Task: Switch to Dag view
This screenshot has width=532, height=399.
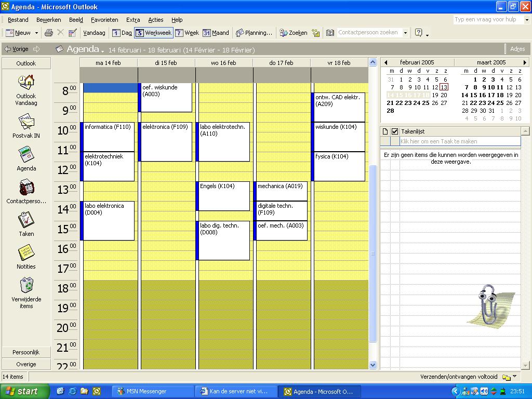Action: tap(122, 33)
